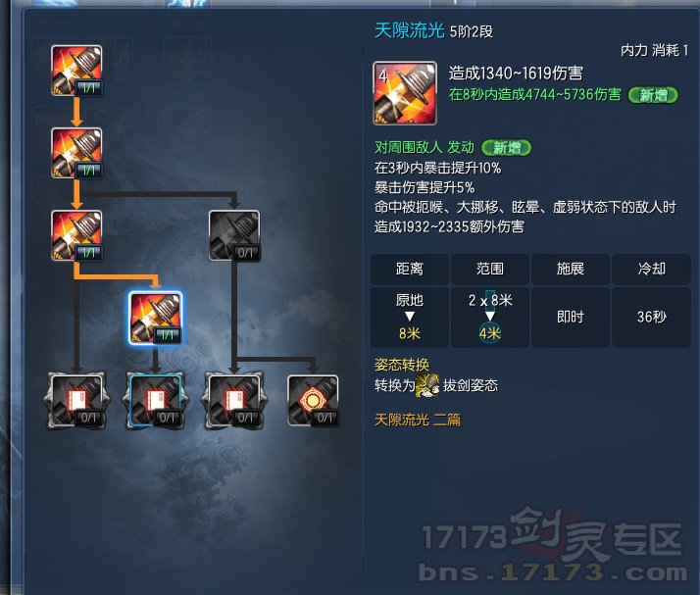Viewport: 700px width, 595px height.
Task: Click the 天隙流光 skill title
Action: coord(410,30)
